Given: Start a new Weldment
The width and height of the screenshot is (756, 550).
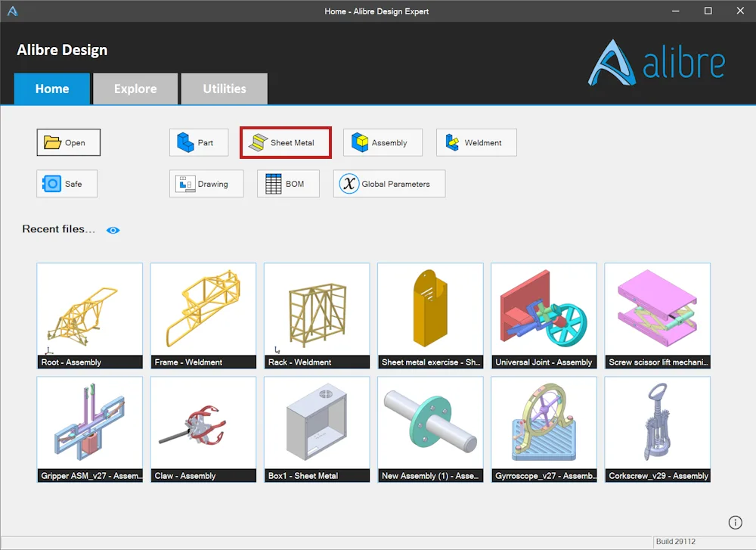Looking at the screenshot, I should tap(476, 142).
